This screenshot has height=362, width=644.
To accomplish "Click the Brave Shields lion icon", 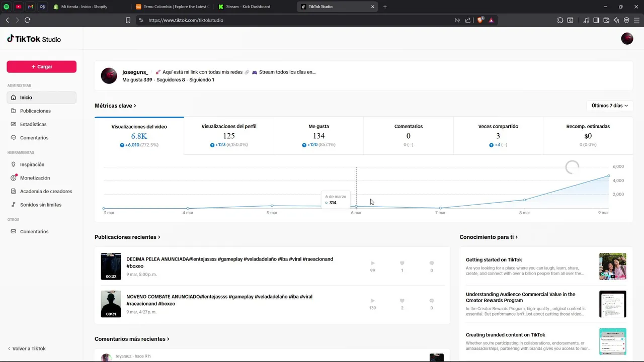I will coord(480,20).
